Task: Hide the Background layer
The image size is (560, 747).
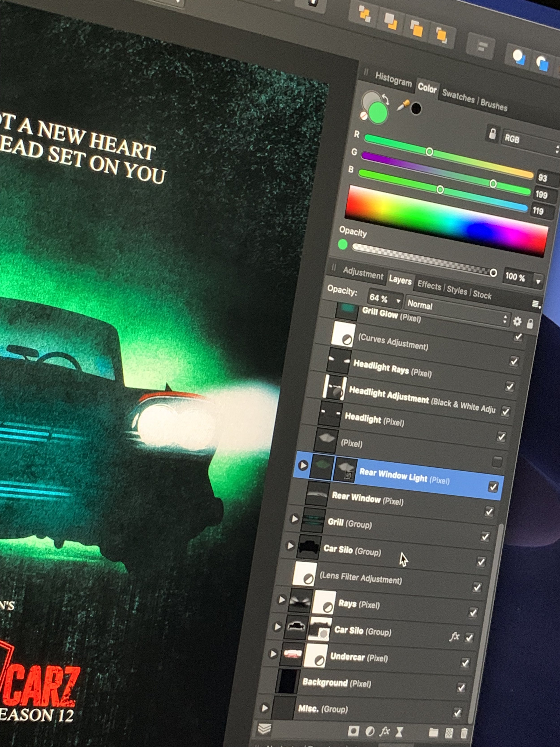Action: point(461,688)
